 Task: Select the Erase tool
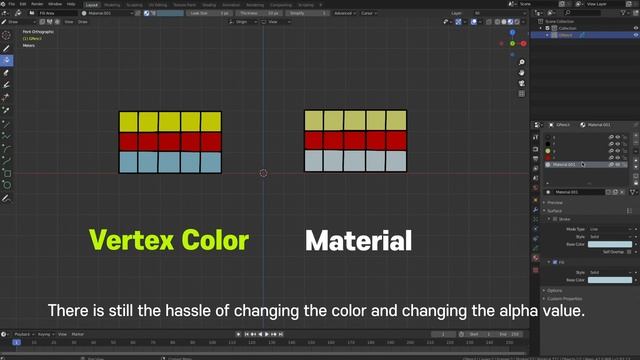7,73
